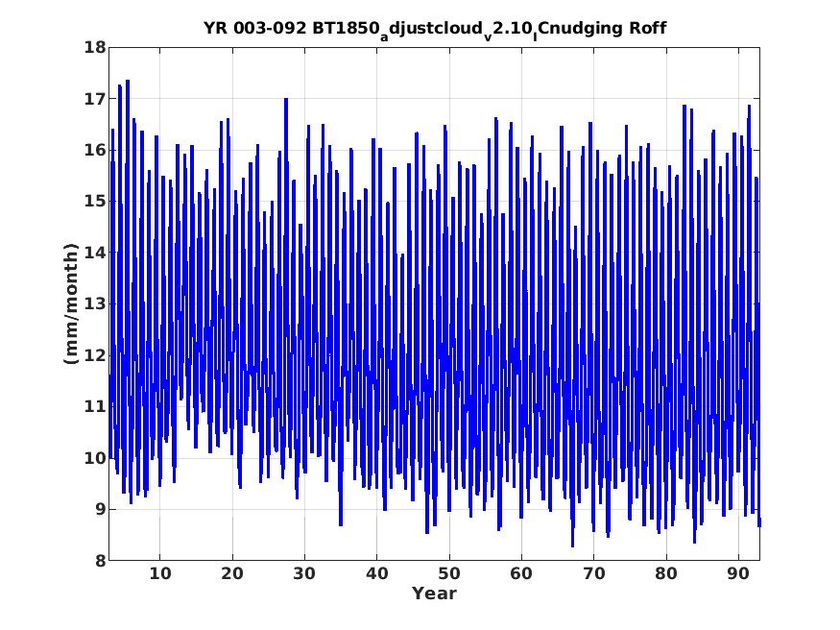Click y-axis tick label 17

point(94,99)
